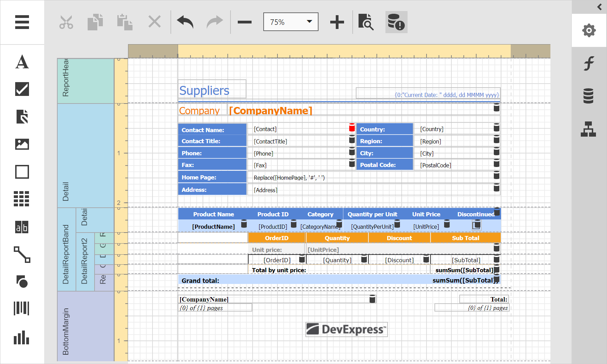Screen dimensions: 607x364
Task: Select the Check Box control tool
Action: coord(22,89)
